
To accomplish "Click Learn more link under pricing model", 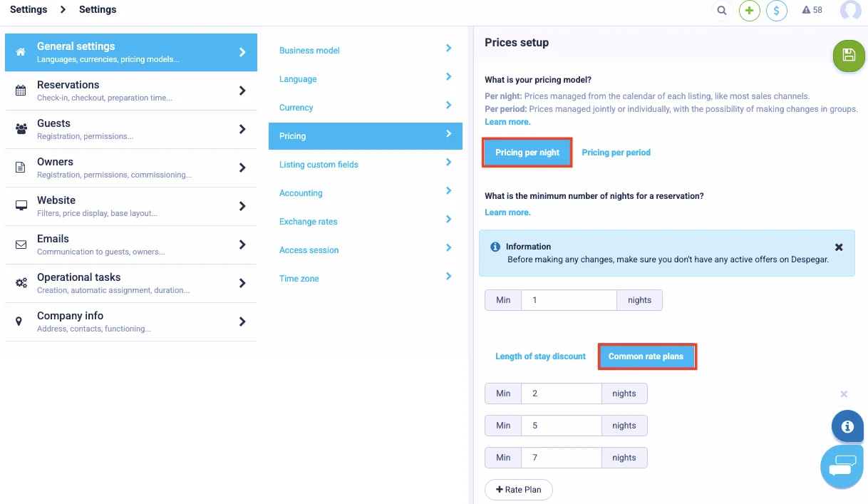I will tap(507, 122).
